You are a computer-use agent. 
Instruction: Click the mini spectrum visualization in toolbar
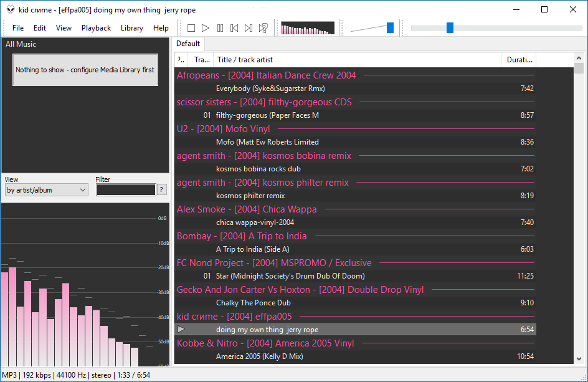308,28
